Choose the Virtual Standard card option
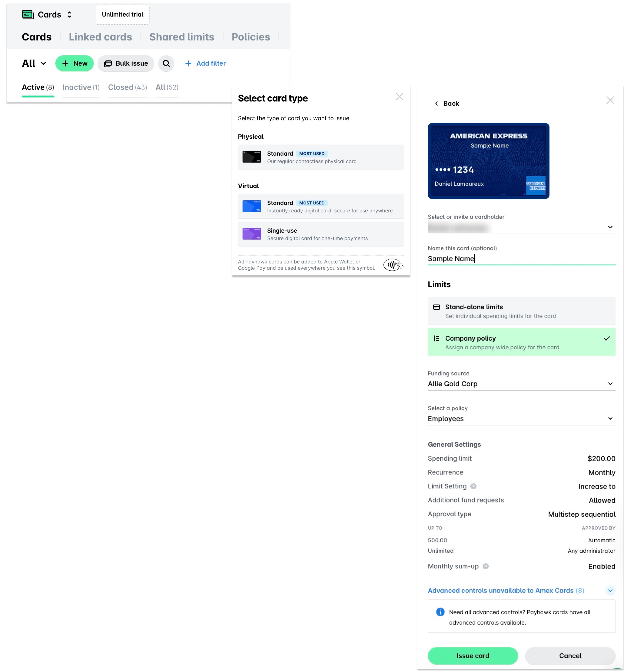 (321, 206)
